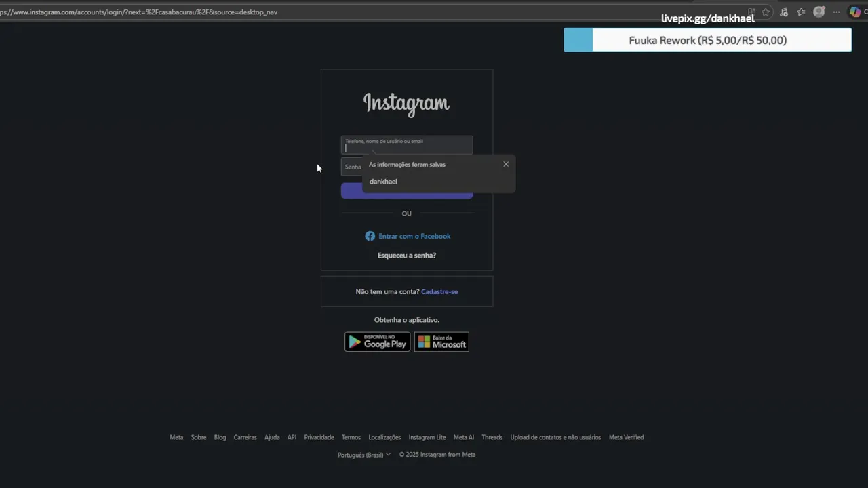Open the API footer link
The image size is (868, 488).
pyautogui.click(x=292, y=437)
